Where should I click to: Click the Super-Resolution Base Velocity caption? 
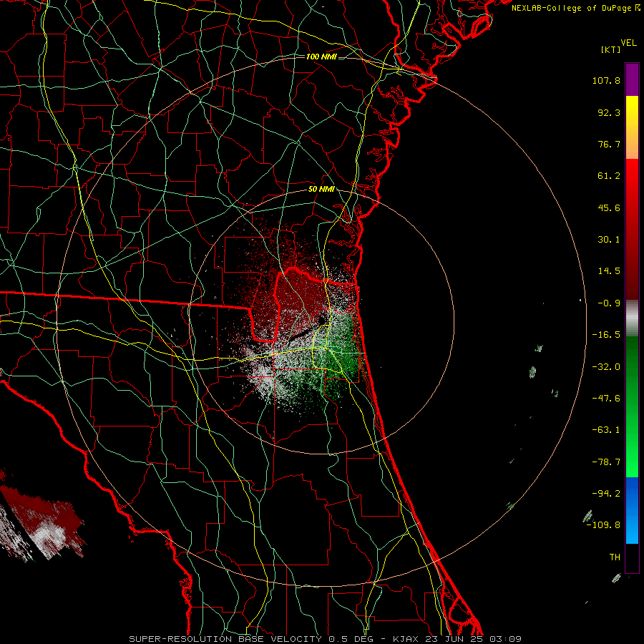(325, 639)
